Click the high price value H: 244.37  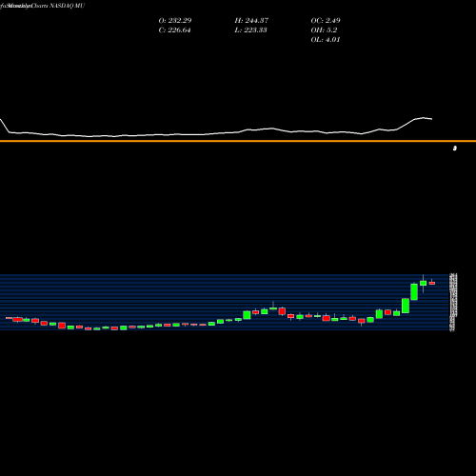[251, 20]
